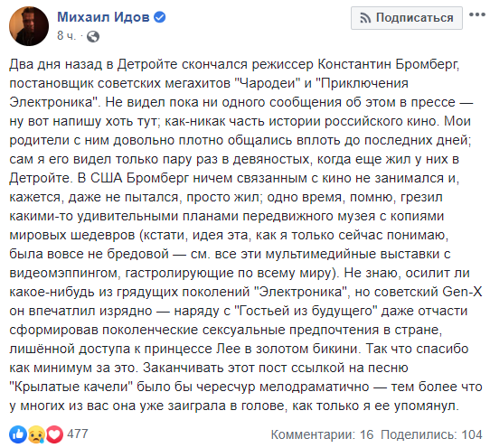Image resolution: width=490 pixels, height=448 pixels.
Task: Show comments via Комментарии: 16
Action: (322, 434)
